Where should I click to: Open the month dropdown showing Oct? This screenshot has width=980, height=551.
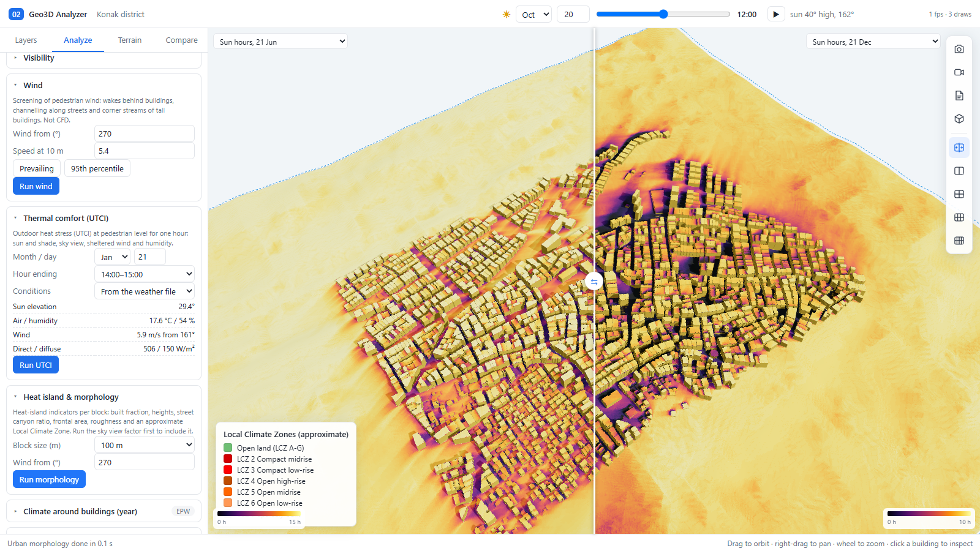pos(533,14)
